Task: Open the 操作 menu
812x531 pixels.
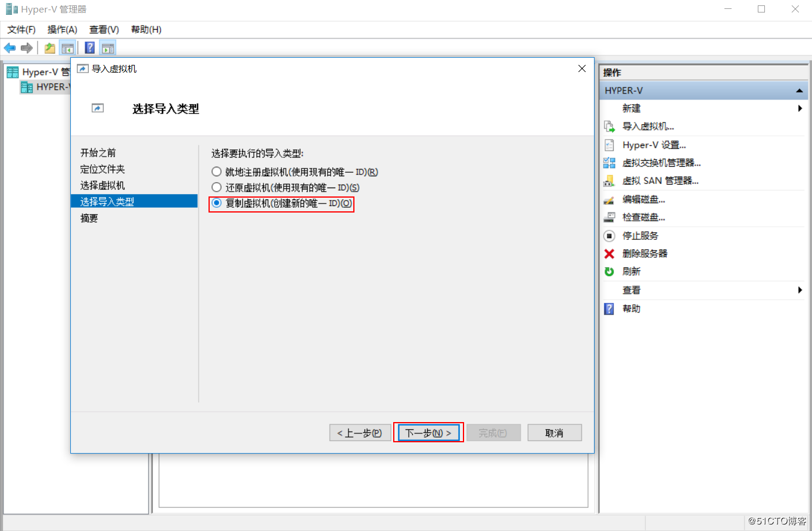Action: tap(62, 29)
